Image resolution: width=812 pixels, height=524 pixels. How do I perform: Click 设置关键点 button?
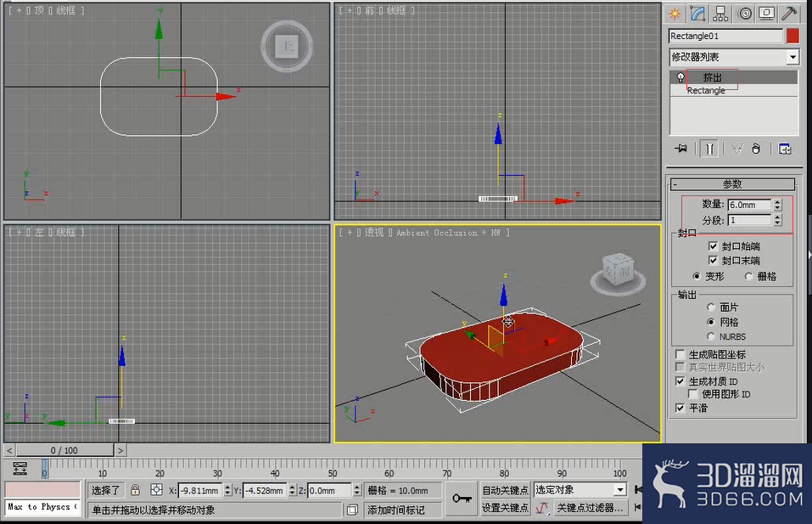(x=505, y=508)
